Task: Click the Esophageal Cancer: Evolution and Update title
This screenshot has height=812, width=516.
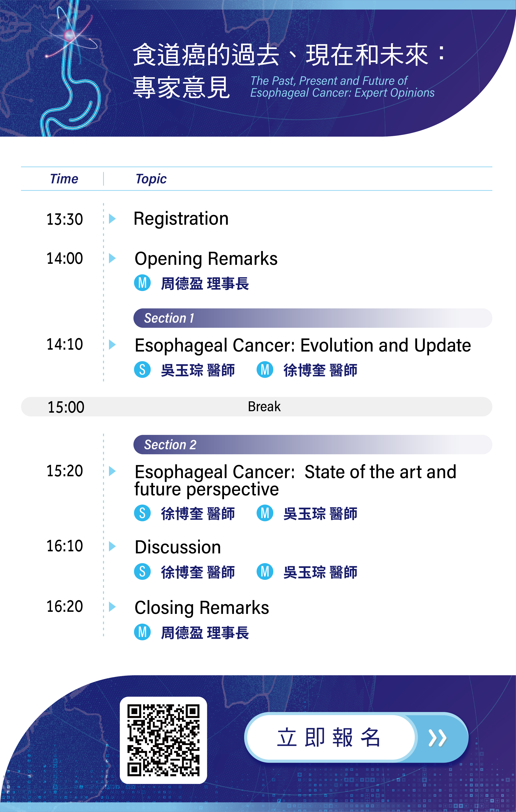Action: click(303, 345)
